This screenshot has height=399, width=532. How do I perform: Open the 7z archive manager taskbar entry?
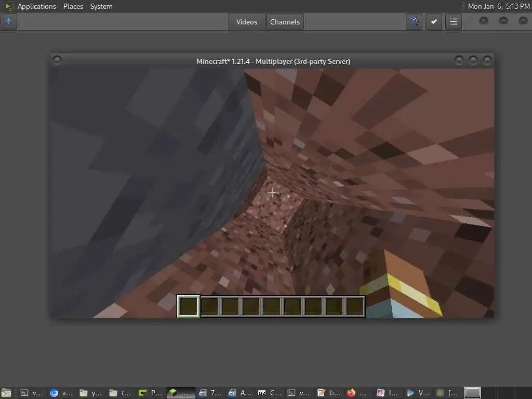(270, 393)
